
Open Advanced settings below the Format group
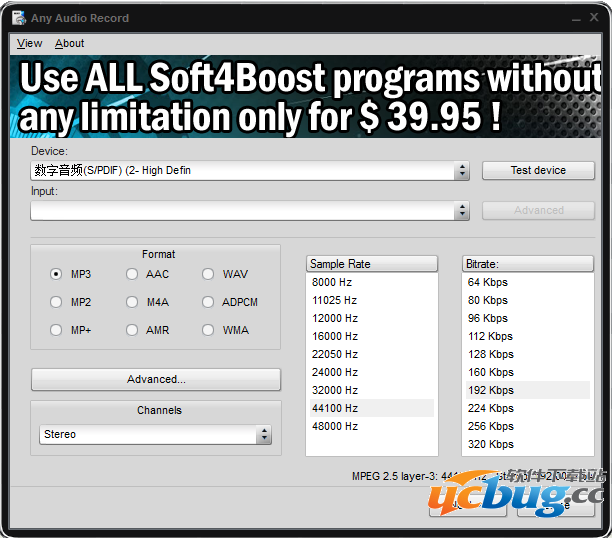[156, 380]
